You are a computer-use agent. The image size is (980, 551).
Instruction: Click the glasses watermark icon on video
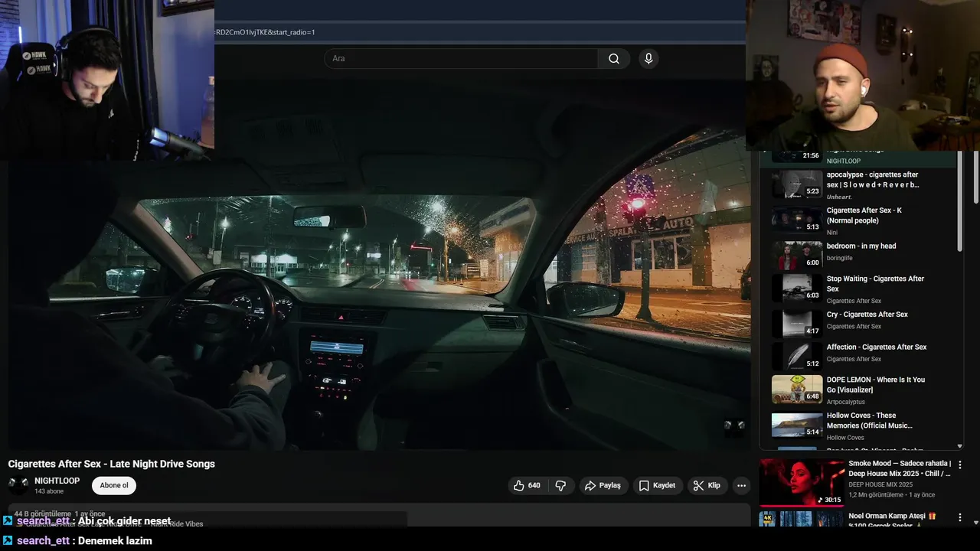(x=734, y=425)
